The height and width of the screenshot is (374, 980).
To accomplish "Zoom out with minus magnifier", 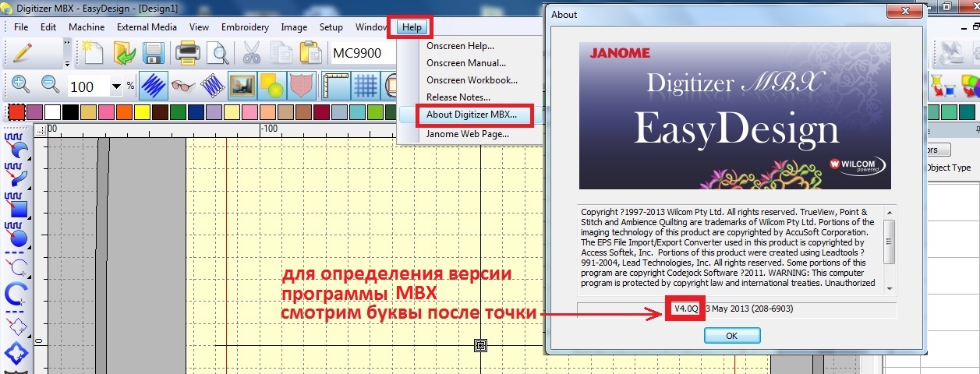I will (x=50, y=84).
